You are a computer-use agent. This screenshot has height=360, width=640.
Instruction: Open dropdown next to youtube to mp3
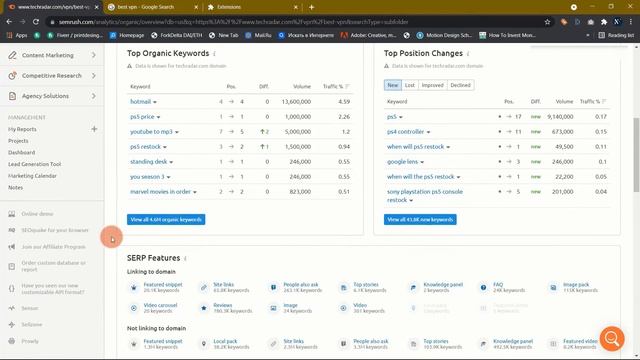coord(177,132)
